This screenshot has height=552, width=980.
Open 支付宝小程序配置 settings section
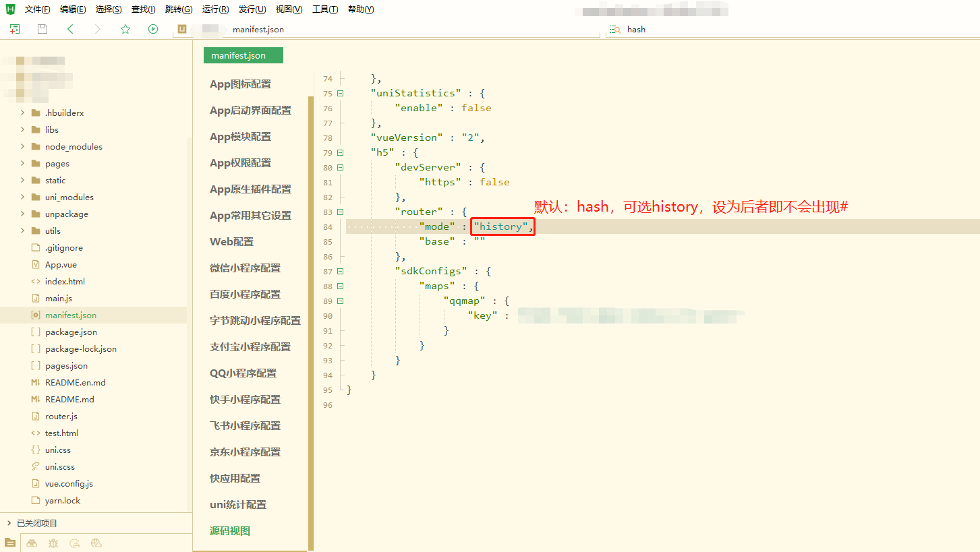[250, 347]
